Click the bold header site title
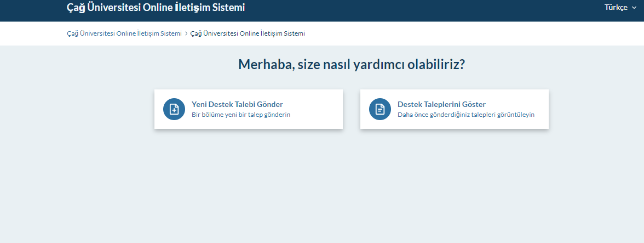 [156, 8]
